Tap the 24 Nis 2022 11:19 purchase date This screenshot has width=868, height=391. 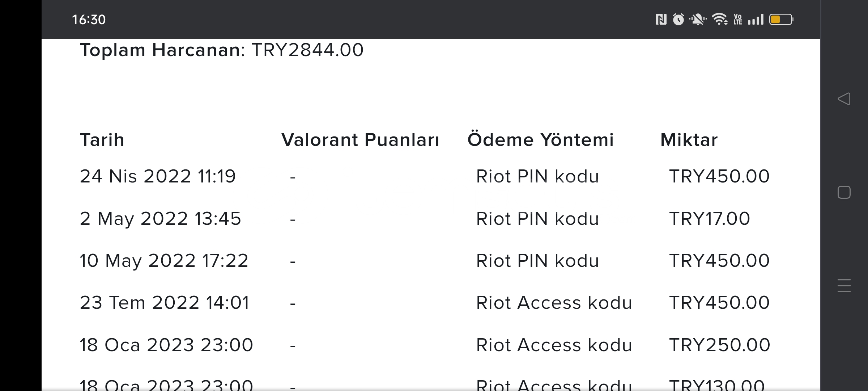(x=158, y=176)
